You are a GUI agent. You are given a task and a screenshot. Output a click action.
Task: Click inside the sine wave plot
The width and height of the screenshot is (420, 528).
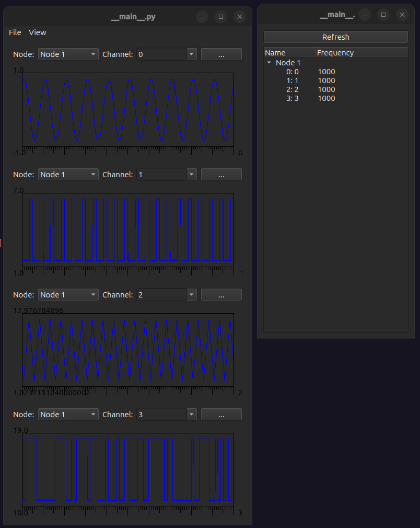tap(127, 109)
